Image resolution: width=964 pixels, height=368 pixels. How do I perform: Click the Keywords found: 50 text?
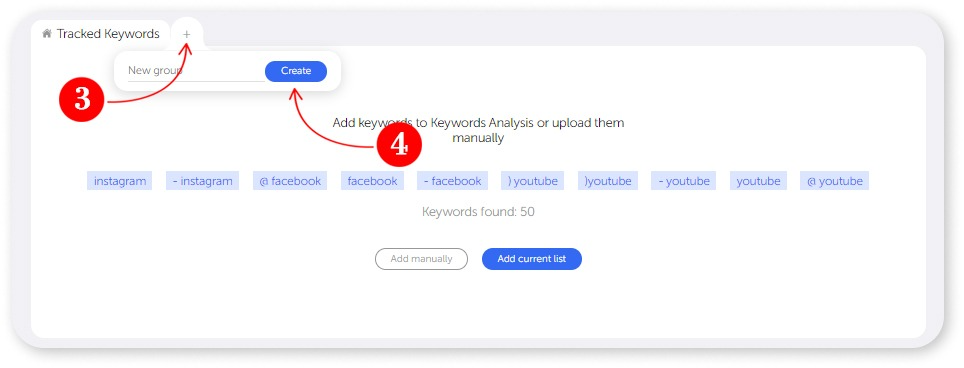click(x=478, y=212)
